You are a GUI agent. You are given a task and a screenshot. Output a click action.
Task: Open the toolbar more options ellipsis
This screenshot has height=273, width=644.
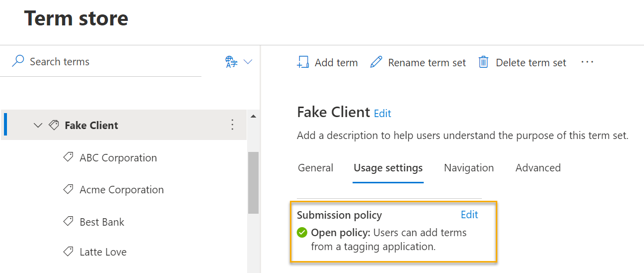point(587,62)
